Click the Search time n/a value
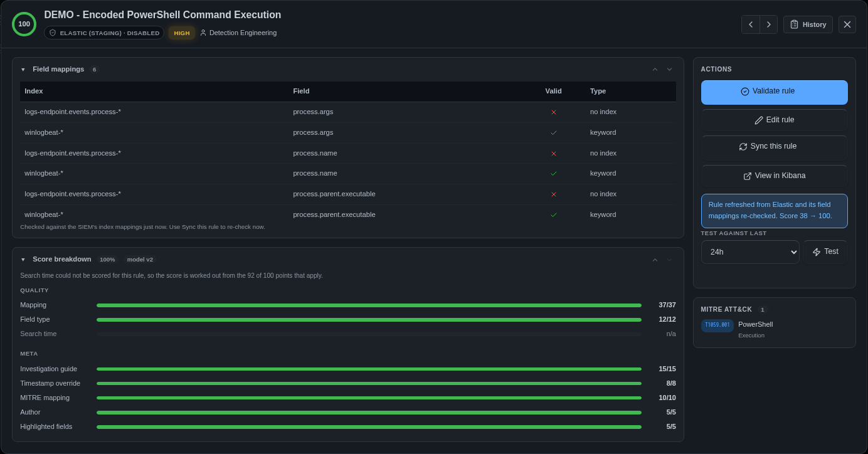Image resolution: width=868 pixels, height=454 pixels. (671, 334)
